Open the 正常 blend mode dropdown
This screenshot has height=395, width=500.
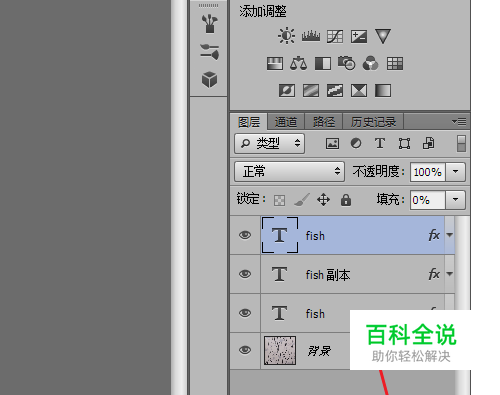289,172
